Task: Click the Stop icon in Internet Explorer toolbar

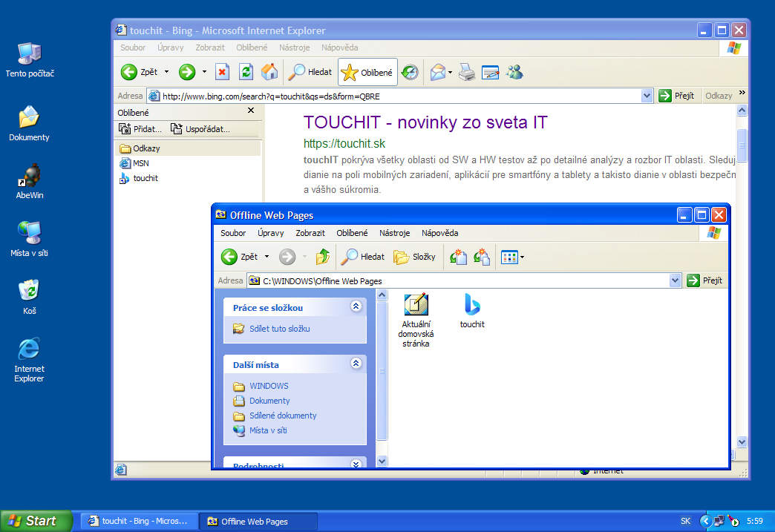Action: pos(222,72)
